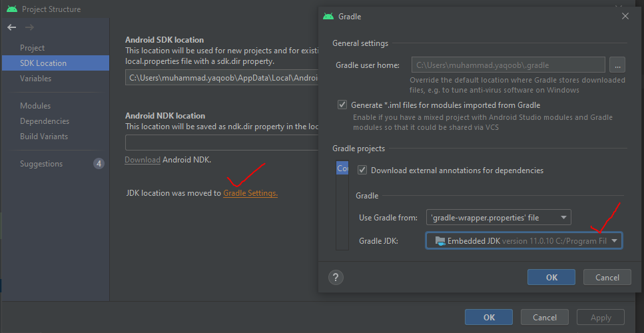Close the Gradle dialog with X
This screenshot has width=644, height=333.
click(625, 16)
